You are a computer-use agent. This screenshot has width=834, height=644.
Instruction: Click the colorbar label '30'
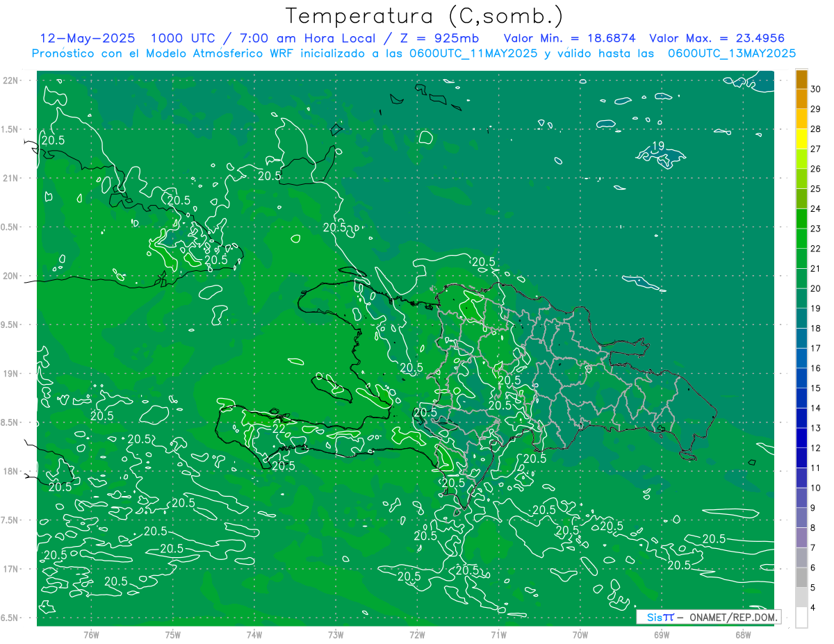[x=816, y=89]
